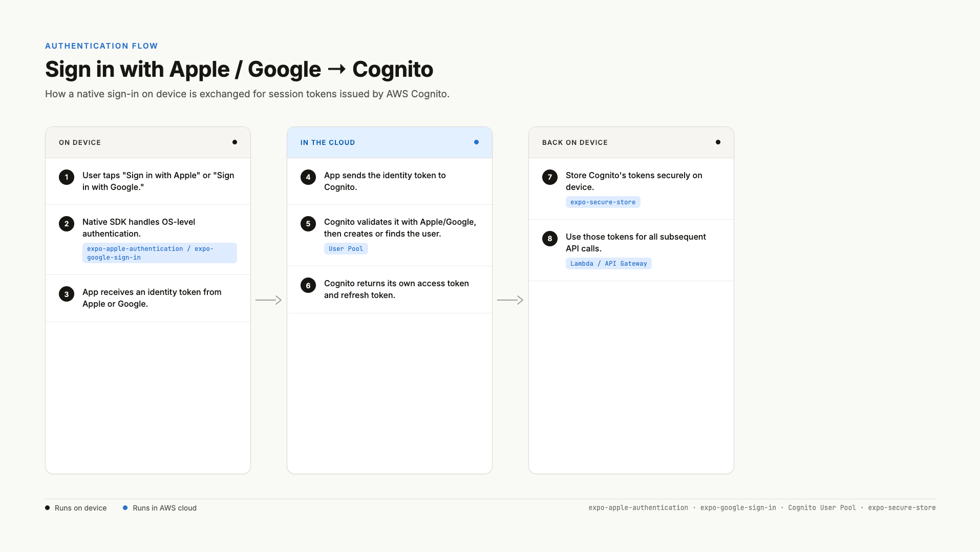The height and width of the screenshot is (552, 980).
Task: Click "Use those tokens for all subsequent API calls."
Action: click(636, 243)
